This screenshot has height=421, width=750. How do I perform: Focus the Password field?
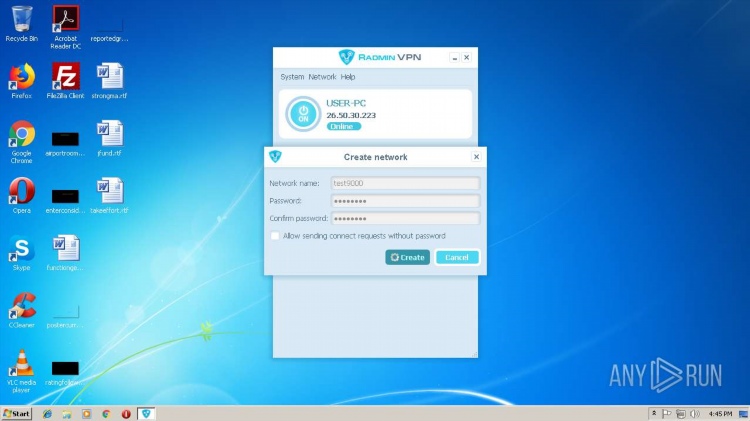(x=405, y=201)
